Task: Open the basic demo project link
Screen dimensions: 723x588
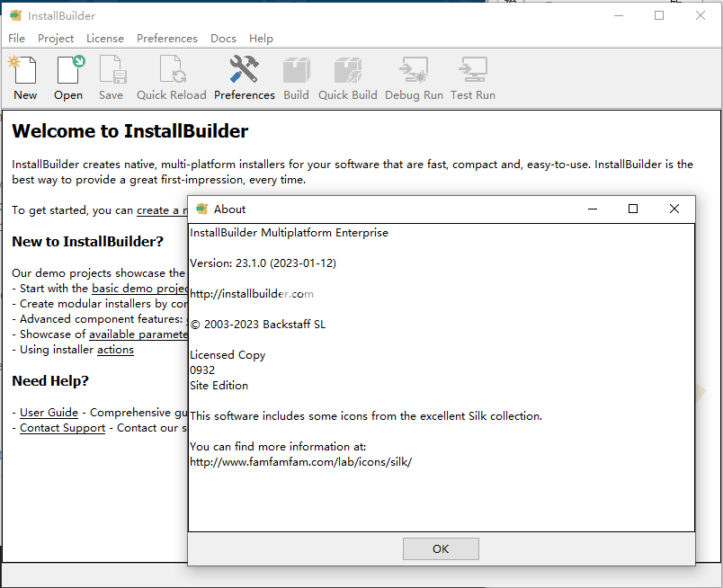Action: coord(140,289)
